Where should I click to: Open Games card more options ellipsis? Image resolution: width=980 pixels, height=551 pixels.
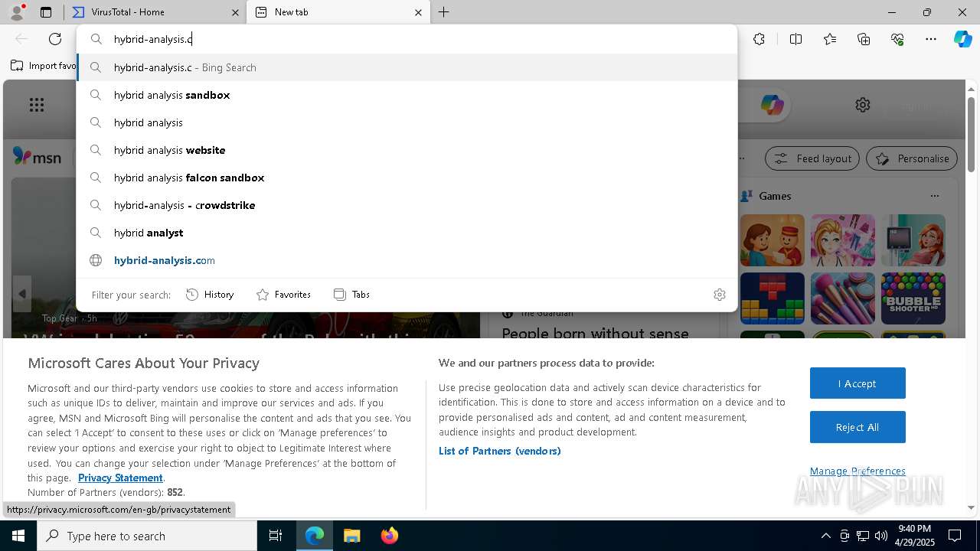point(935,196)
